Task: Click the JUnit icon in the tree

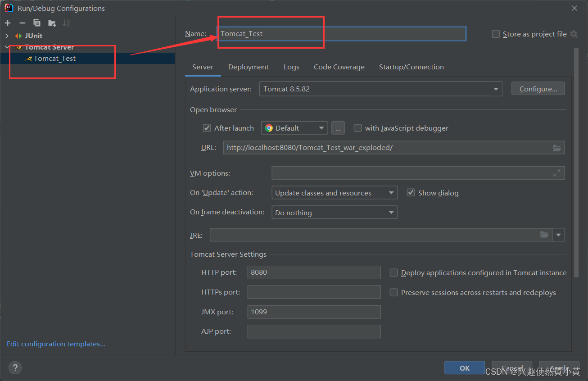Action: click(18, 36)
